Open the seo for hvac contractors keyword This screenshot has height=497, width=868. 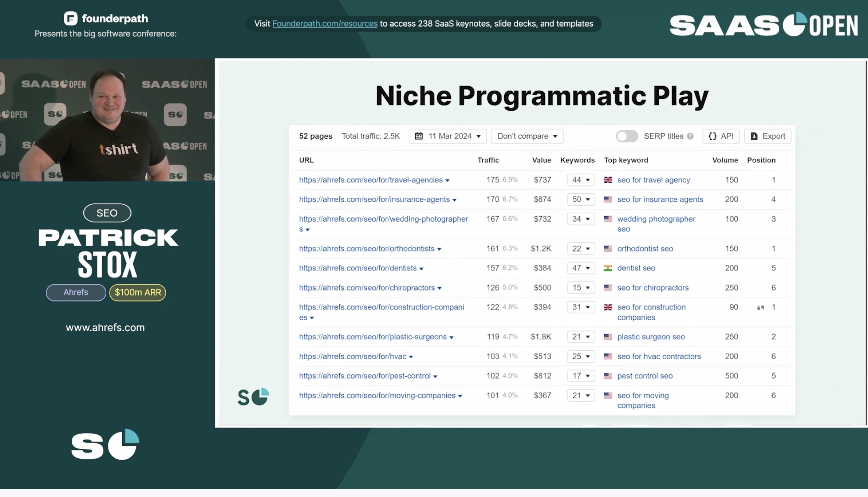659,356
